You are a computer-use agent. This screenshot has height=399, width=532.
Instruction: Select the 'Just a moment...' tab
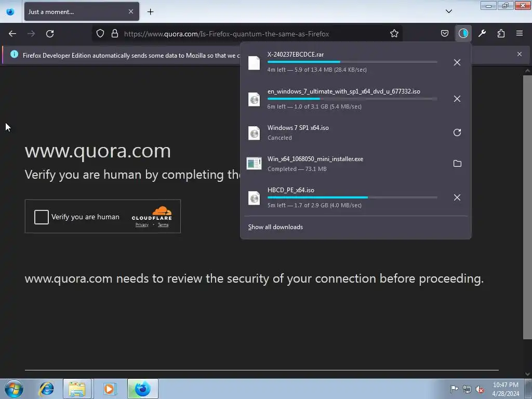coord(82,11)
